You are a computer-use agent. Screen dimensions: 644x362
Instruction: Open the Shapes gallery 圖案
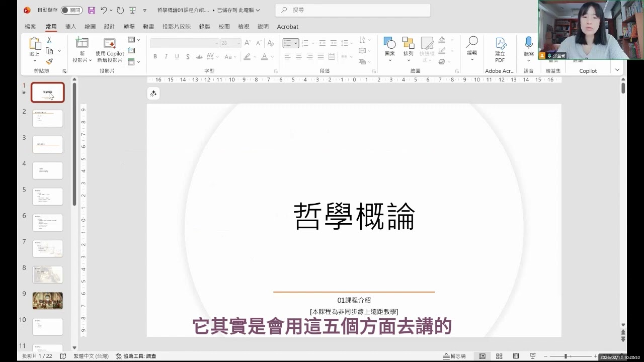tap(389, 49)
